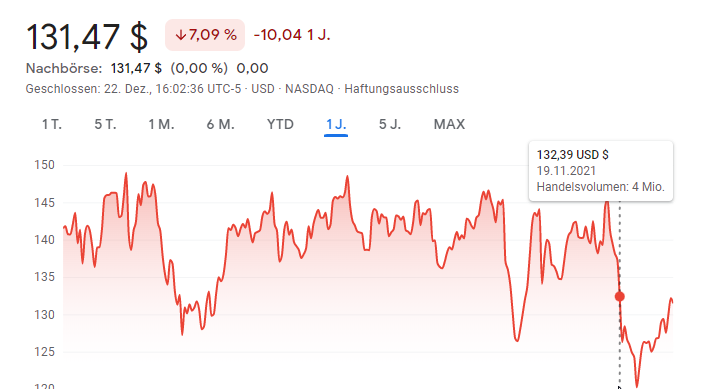Click the red data point marker on chart
Image resolution: width=713 pixels, height=389 pixels.
pos(619,297)
